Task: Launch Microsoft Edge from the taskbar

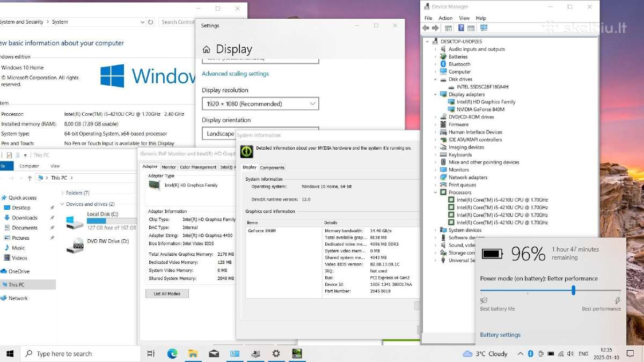Action: [x=172, y=353]
